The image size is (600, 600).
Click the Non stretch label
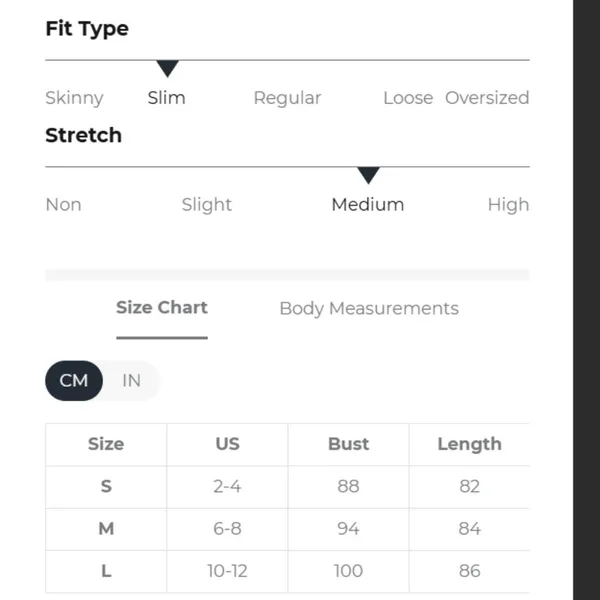pyautogui.click(x=64, y=205)
